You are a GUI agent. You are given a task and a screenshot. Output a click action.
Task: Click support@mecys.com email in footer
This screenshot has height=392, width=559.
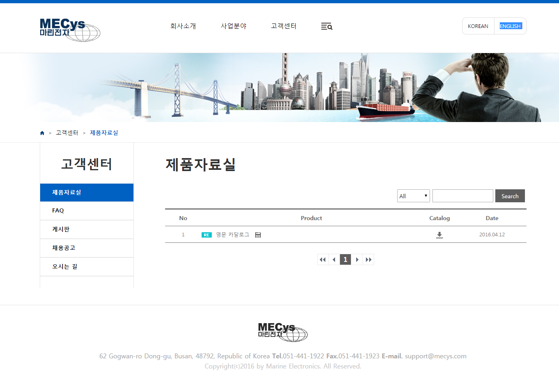click(x=436, y=356)
